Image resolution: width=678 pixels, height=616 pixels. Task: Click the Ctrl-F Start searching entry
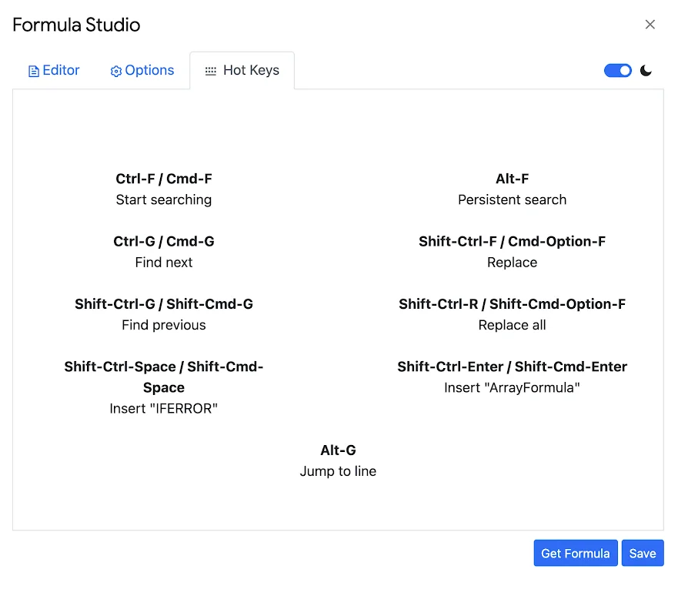pyautogui.click(x=163, y=189)
